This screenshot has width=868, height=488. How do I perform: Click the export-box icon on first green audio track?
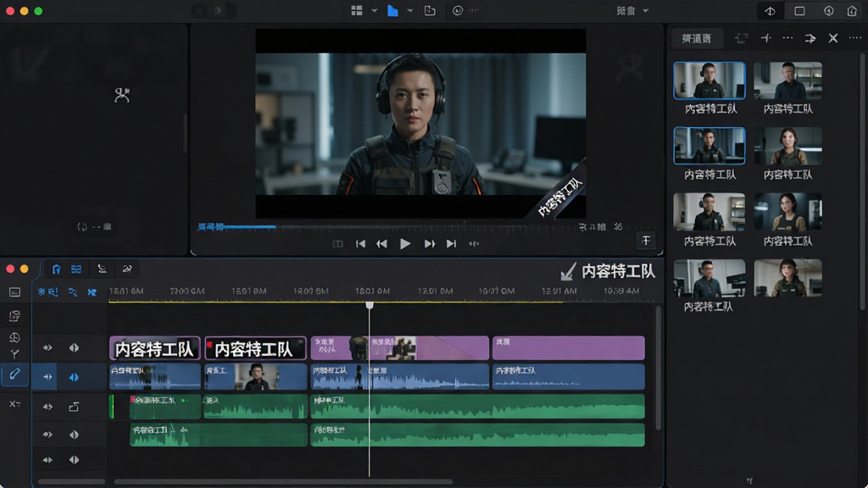coord(75,408)
